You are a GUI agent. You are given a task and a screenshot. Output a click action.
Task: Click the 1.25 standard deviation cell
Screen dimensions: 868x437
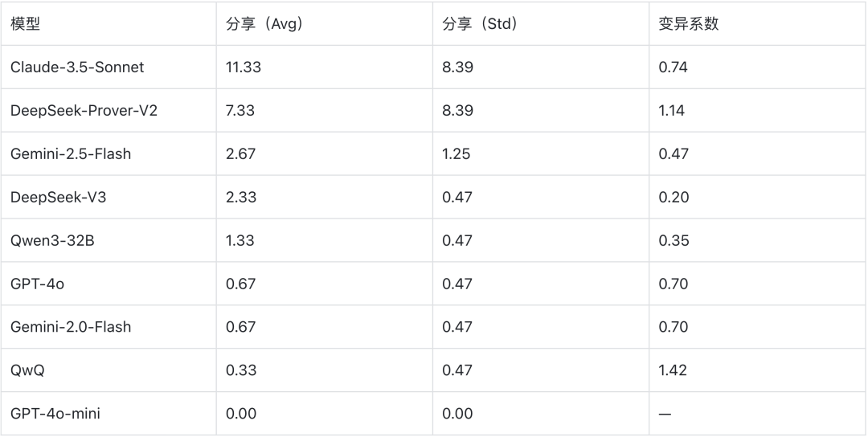click(457, 154)
